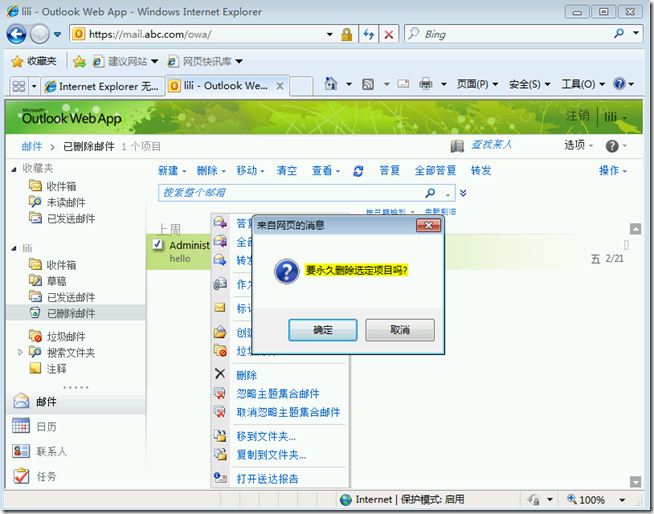
Task: Click the security lock icon in address bar
Action: pyautogui.click(x=347, y=34)
